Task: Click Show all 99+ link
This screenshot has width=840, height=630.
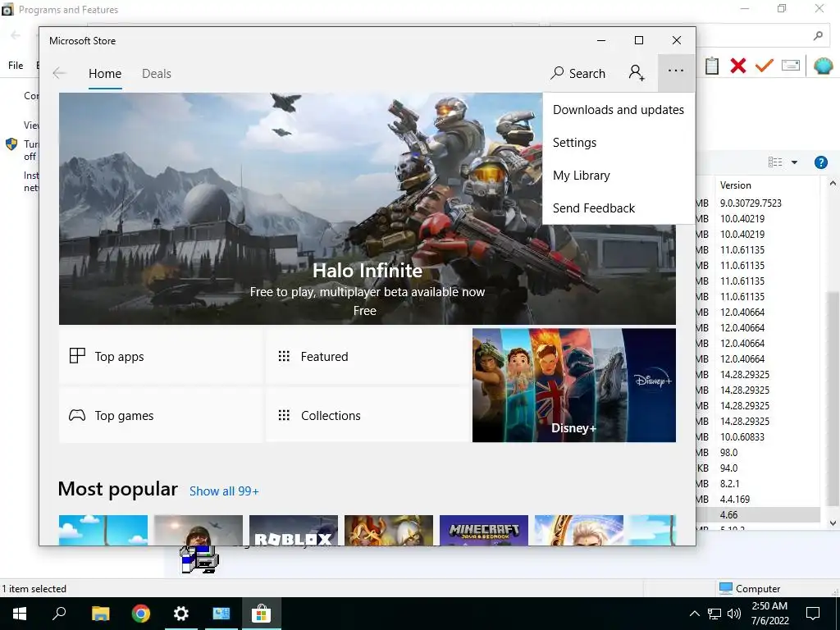Action: coord(224,491)
